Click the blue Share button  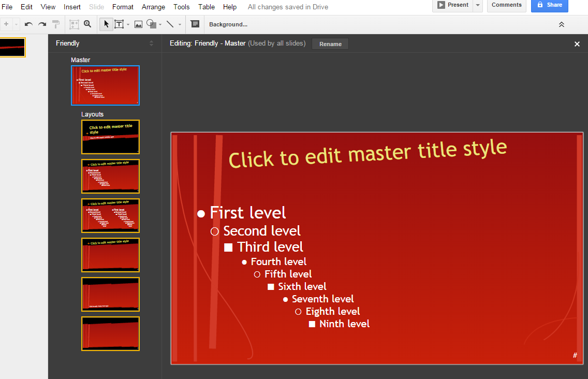pos(549,5)
